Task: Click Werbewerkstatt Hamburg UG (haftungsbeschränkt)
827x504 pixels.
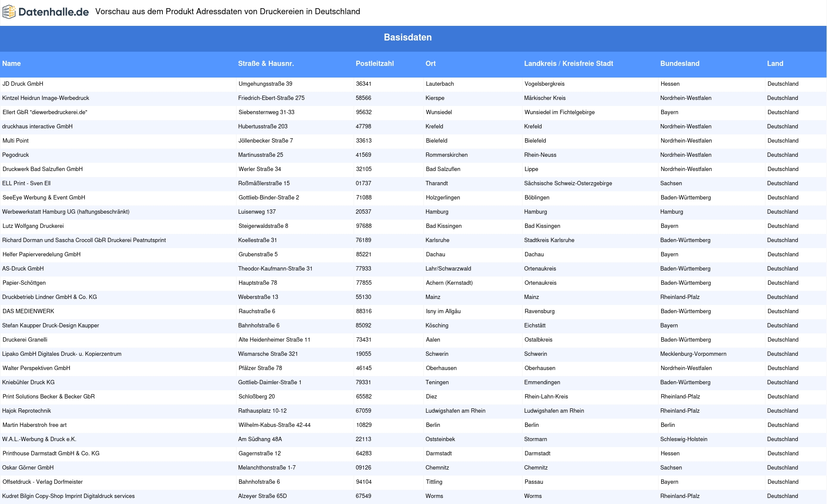Action: [66, 212]
